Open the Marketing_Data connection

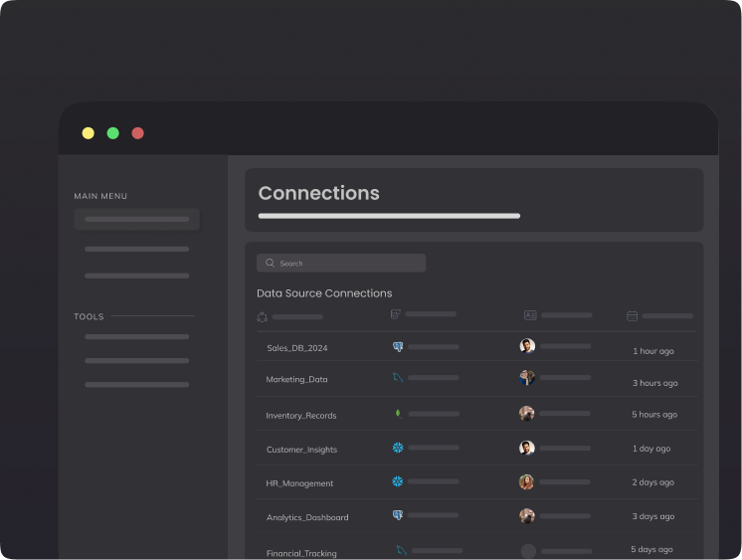(x=296, y=380)
